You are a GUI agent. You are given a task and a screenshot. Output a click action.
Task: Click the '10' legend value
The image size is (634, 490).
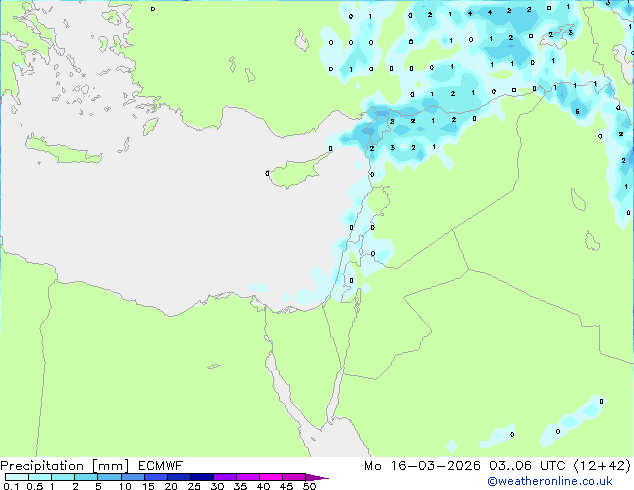point(125,486)
